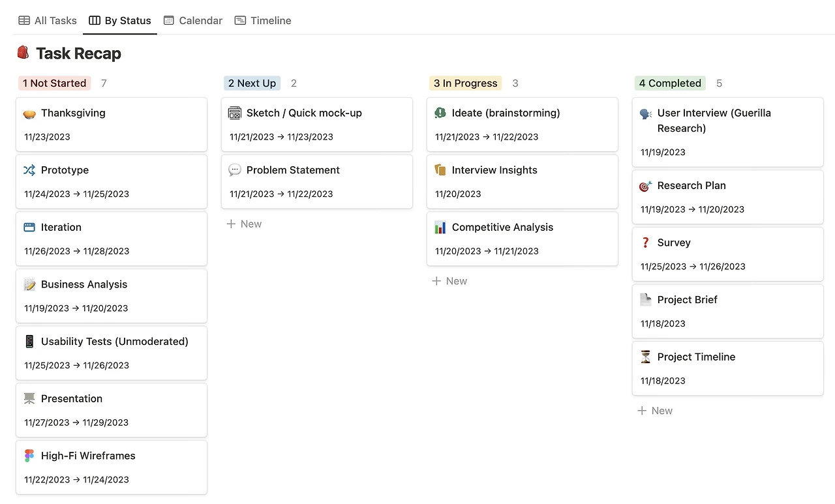Click the phone icon on Usability Tests card
The image size is (835, 504).
[29, 342]
